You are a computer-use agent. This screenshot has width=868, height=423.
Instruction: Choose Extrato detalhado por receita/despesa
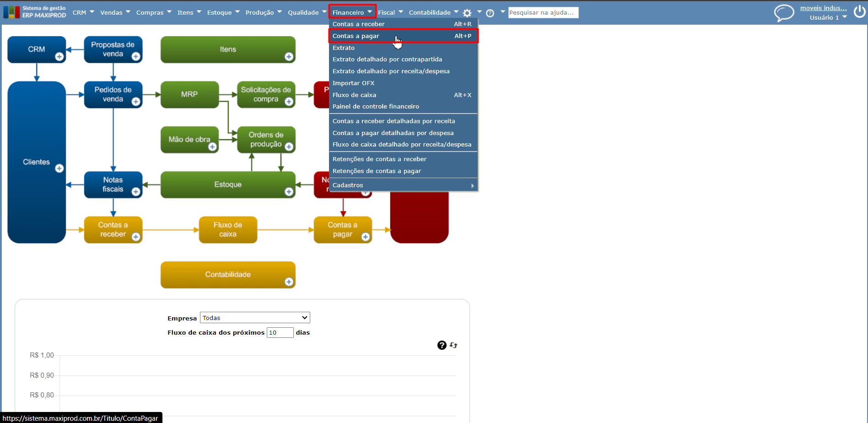point(403,71)
